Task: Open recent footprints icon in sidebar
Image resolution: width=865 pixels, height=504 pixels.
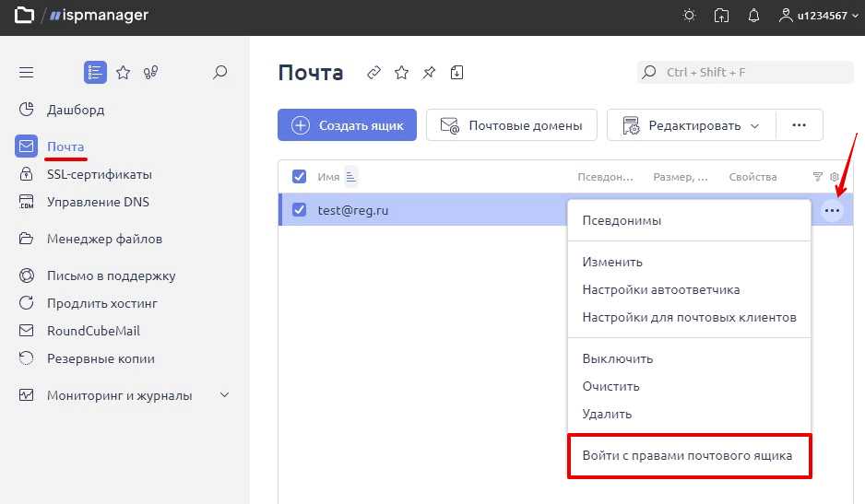Action: pos(150,72)
